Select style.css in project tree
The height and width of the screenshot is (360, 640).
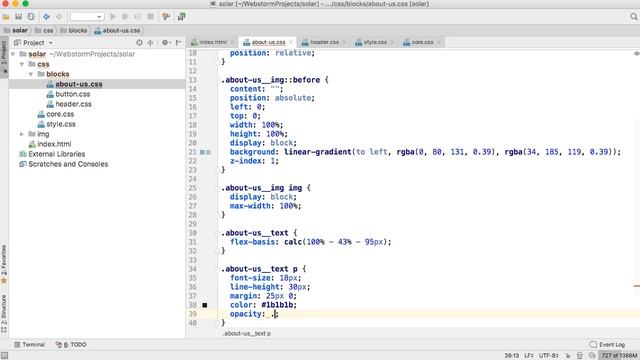coord(61,124)
